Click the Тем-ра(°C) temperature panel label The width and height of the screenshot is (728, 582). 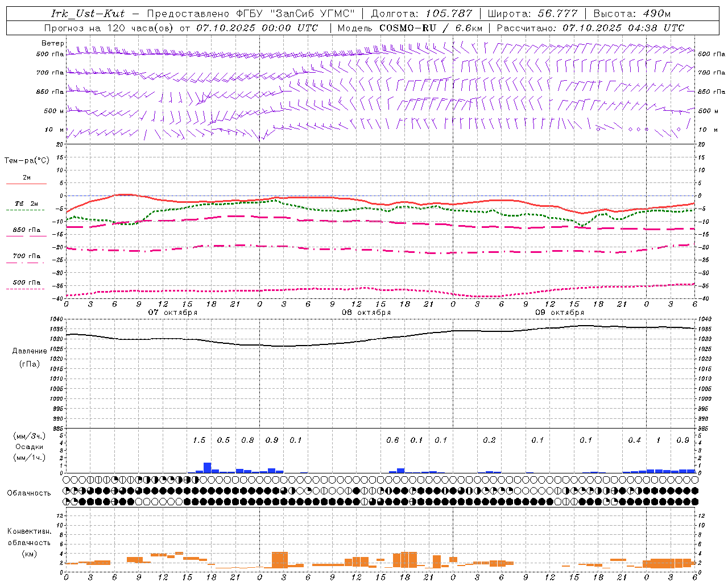coord(27,161)
